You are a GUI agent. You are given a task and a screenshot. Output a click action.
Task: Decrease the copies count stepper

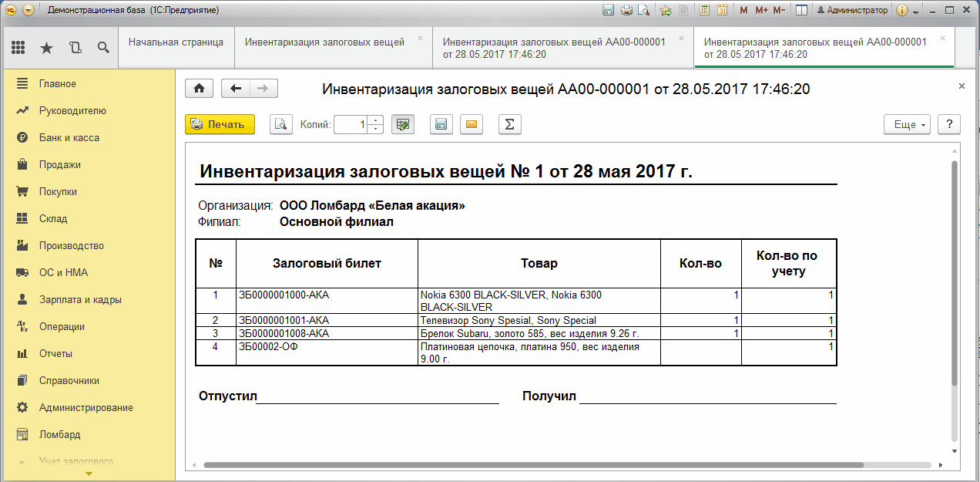pyautogui.click(x=375, y=129)
